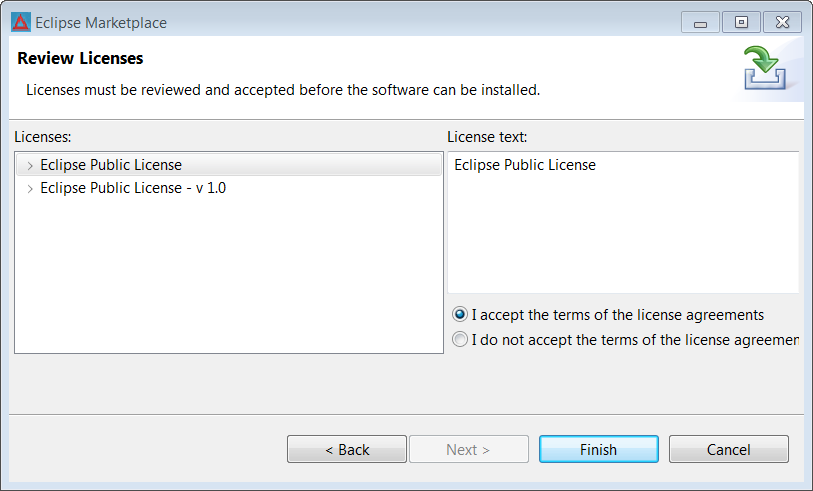813x491 pixels.
Task: Cancel the license review dialog
Action: pos(728,449)
